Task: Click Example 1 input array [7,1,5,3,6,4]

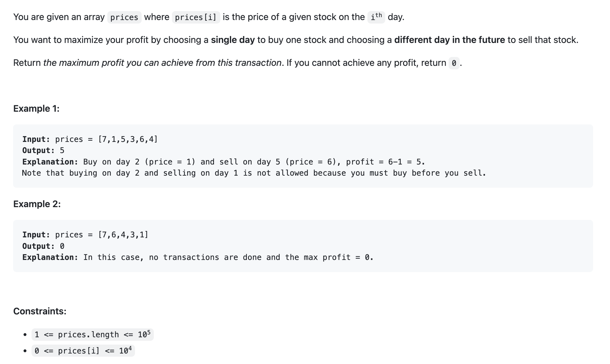Action: [x=128, y=139]
